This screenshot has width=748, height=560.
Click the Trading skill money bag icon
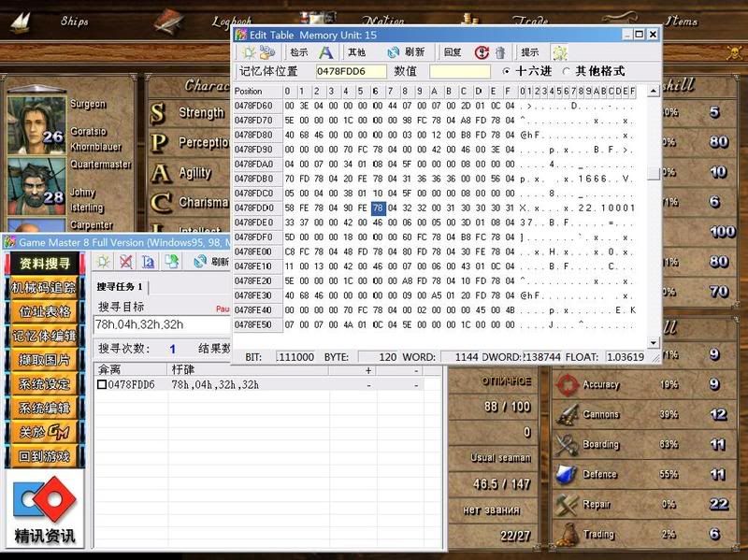568,534
